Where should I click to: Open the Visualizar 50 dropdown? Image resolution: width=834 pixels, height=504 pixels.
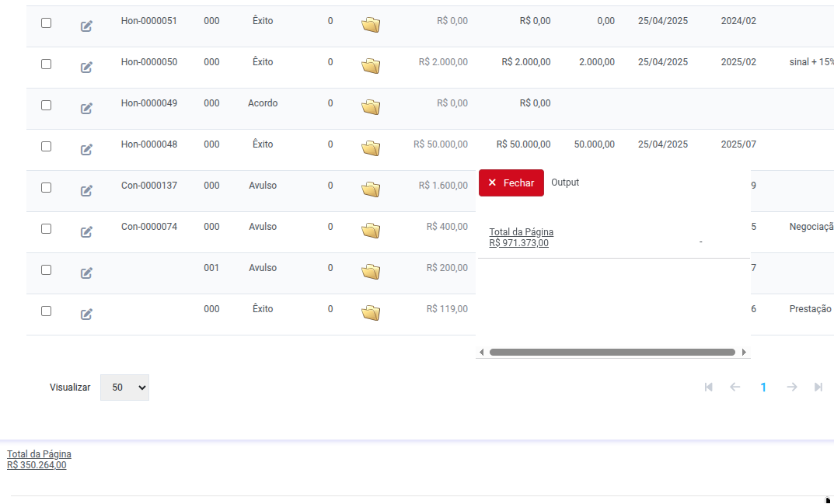(x=124, y=388)
